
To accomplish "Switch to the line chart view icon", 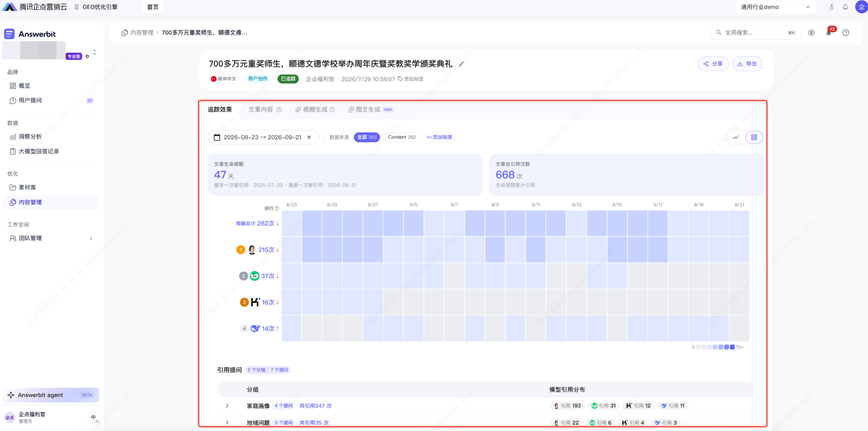I will (736, 137).
